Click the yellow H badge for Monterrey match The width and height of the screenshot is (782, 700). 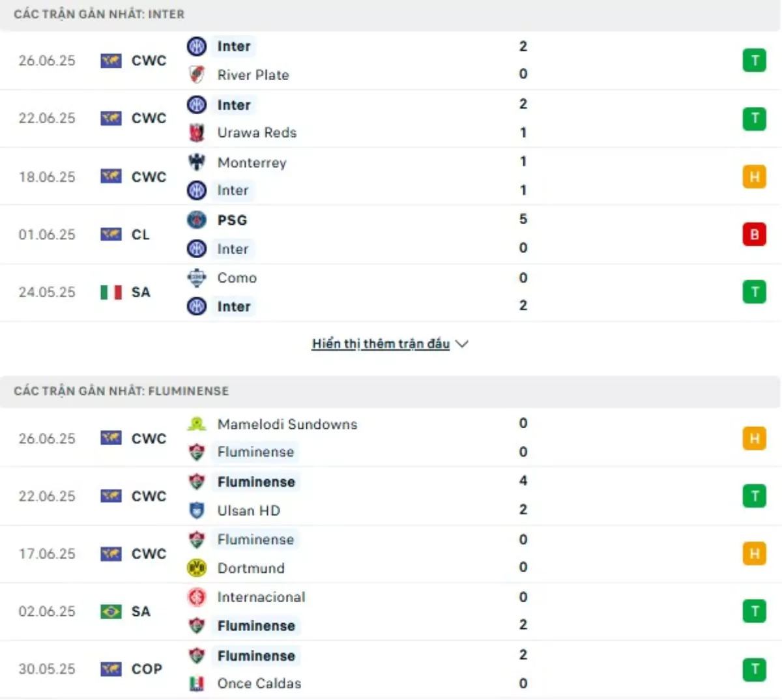(755, 177)
